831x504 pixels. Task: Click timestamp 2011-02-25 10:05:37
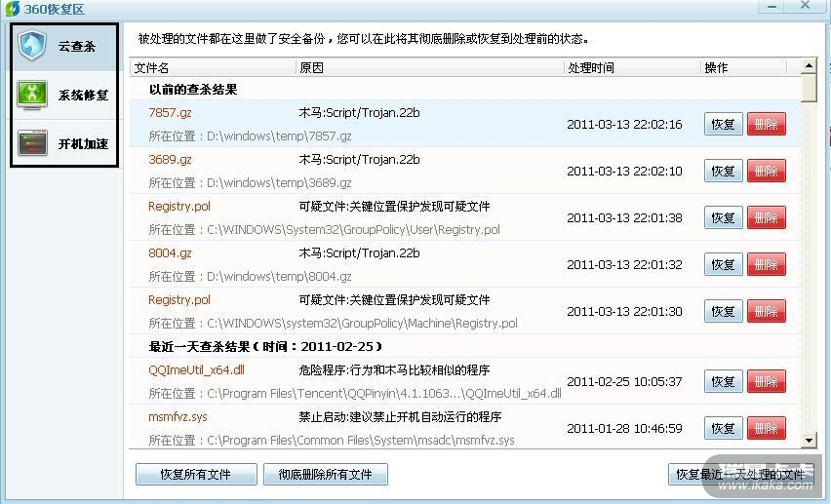[624, 381]
